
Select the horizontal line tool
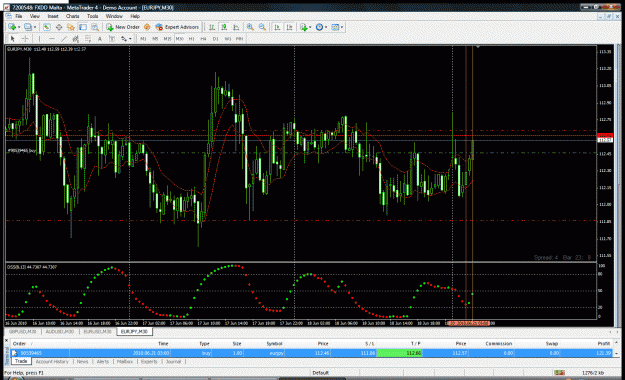click(x=51, y=39)
